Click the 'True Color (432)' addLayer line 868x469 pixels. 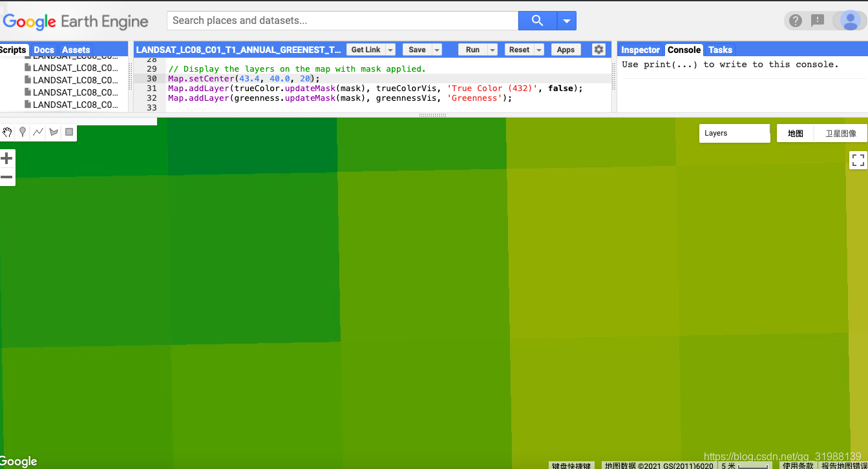[x=376, y=88]
